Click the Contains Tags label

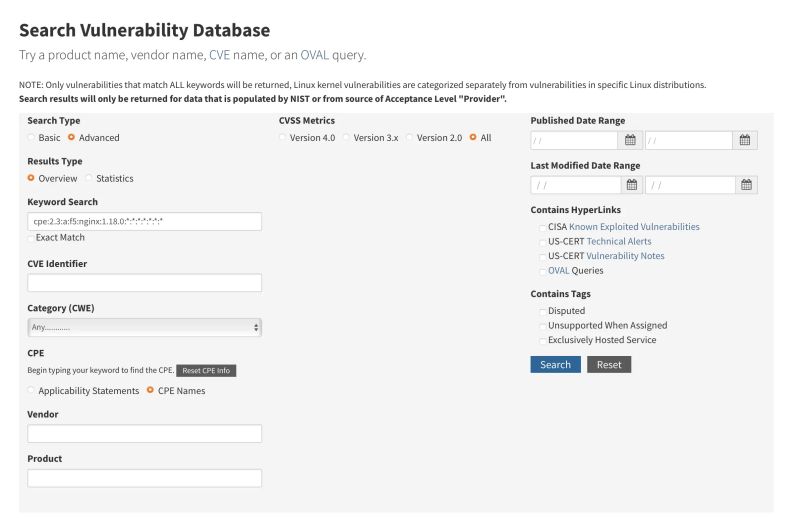560,294
